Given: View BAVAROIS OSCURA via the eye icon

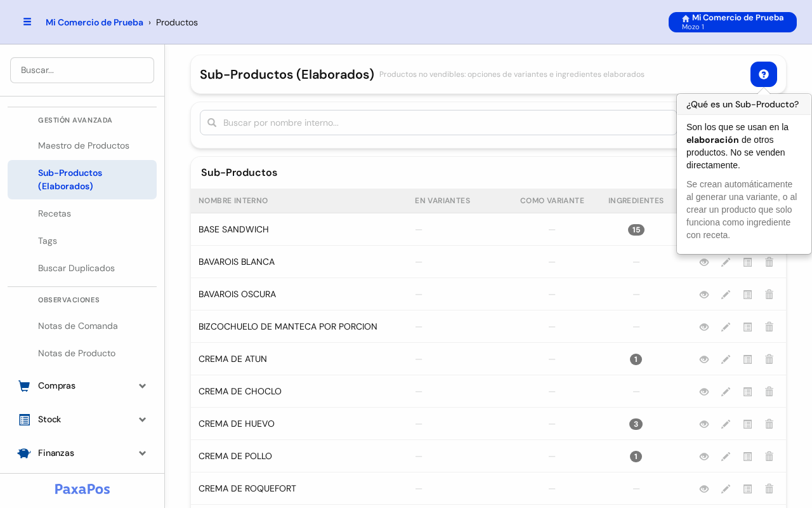Looking at the screenshot, I should click(704, 295).
